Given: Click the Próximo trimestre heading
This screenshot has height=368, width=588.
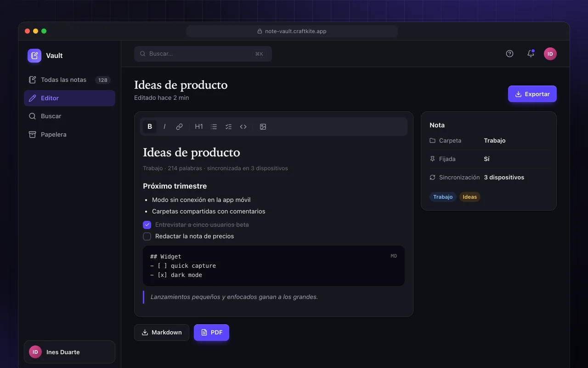Looking at the screenshot, I should click(x=175, y=186).
